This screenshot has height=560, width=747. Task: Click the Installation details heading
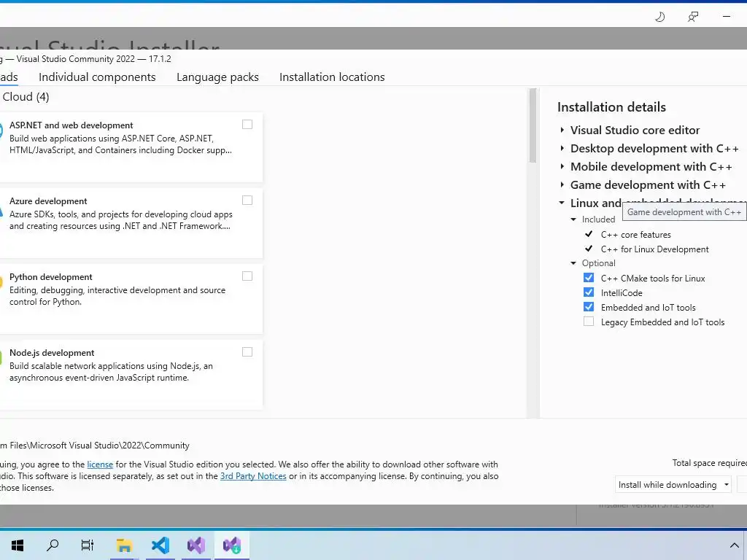(612, 107)
